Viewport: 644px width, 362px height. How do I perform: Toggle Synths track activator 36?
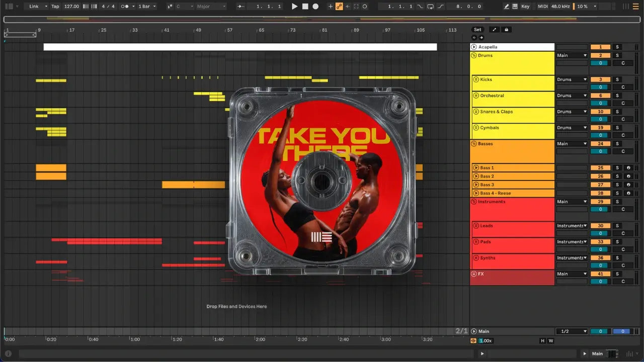click(600, 258)
